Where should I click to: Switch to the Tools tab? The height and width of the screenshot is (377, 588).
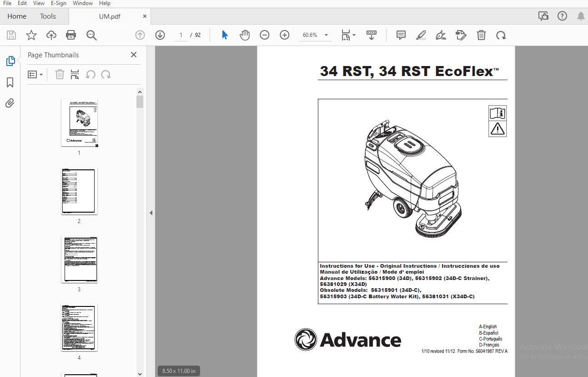point(48,16)
